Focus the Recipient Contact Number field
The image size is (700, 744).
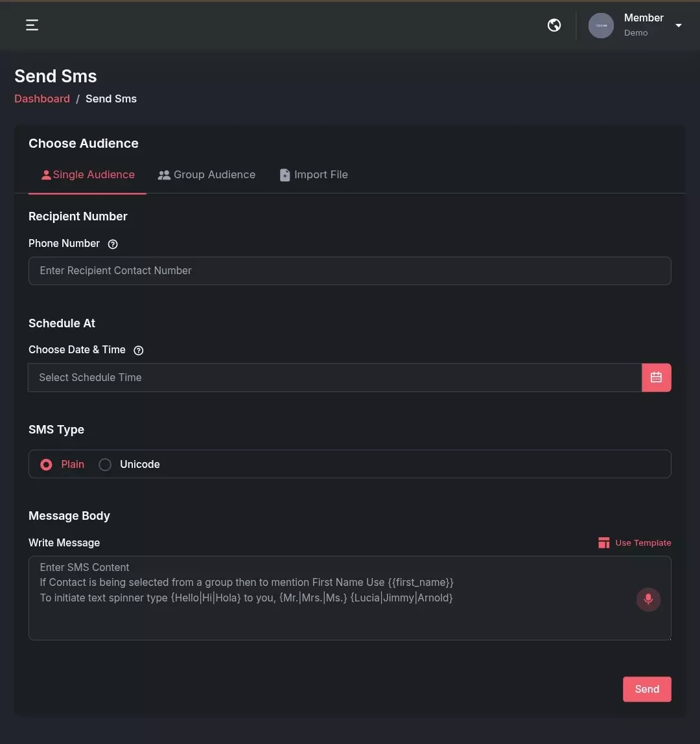[350, 271]
